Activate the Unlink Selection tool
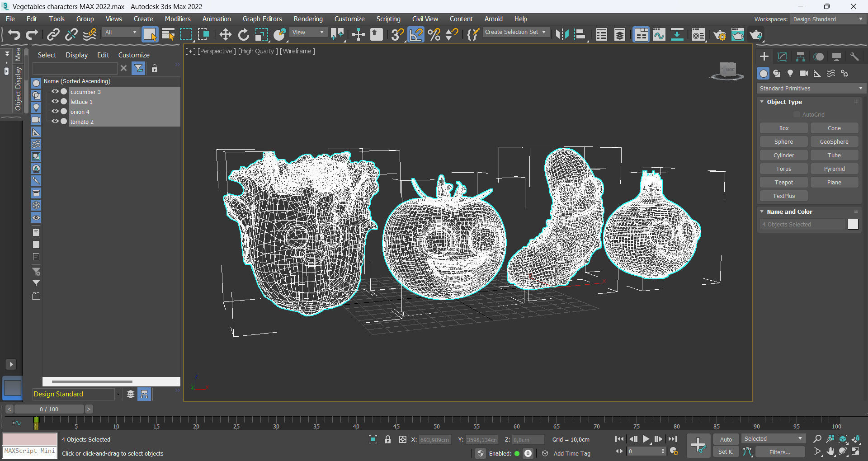This screenshot has height=461, width=868. [71, 34]
